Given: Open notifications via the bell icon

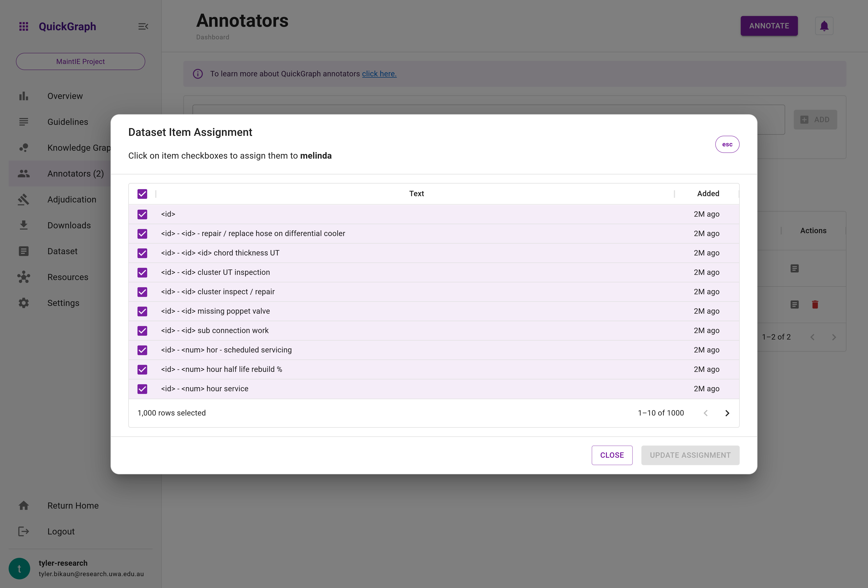Looking at the screenshot, I should click(824, 26).
